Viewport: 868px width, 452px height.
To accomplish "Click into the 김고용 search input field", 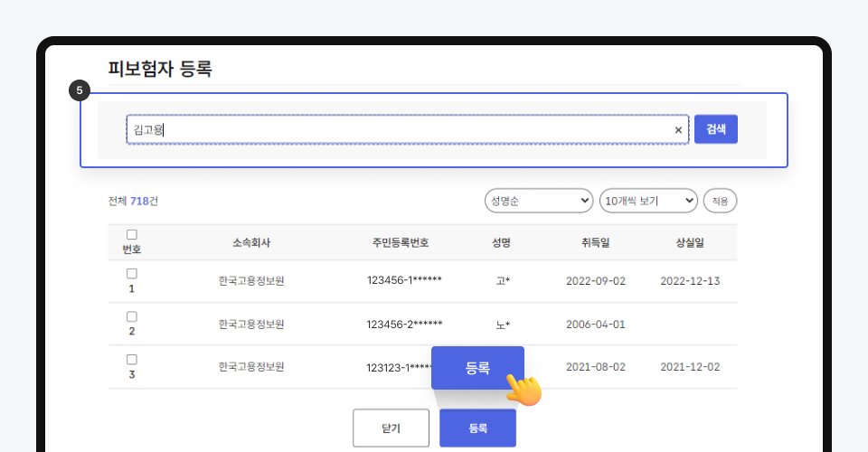I will point(398,129).
